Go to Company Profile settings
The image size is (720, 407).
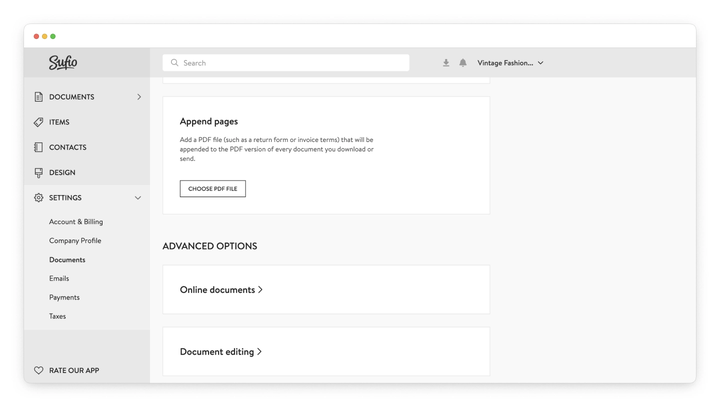click(75, 241)
